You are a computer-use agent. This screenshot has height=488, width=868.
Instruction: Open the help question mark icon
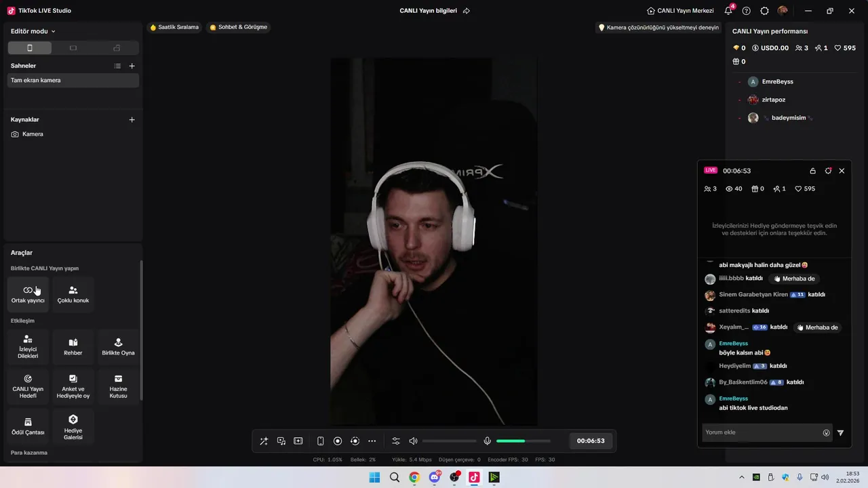[747, 11]
